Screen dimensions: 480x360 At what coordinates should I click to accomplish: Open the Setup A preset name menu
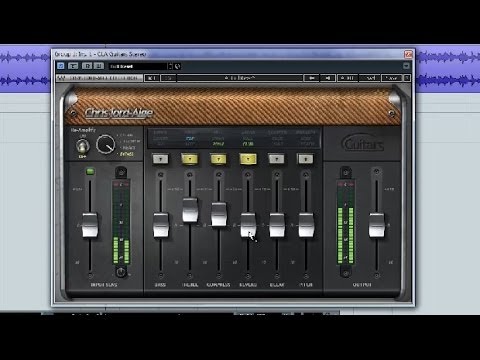tap(240, 78)
